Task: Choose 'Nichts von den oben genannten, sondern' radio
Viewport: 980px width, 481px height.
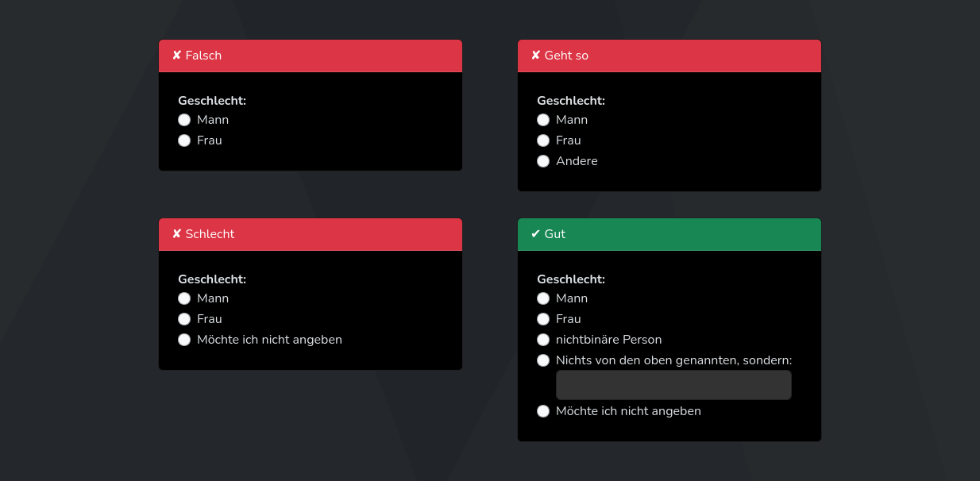Action: pyautogui.click(x=543, y=360)
